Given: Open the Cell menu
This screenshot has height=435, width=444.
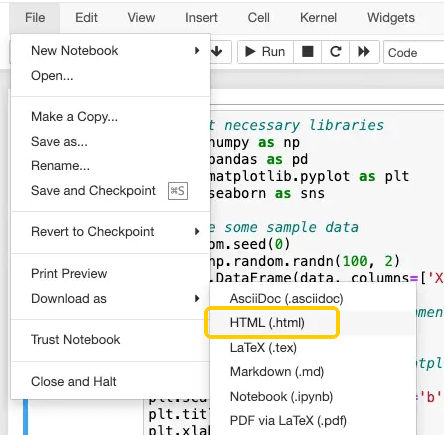Looking at the screenshot, I should click(x=258, y=18).
